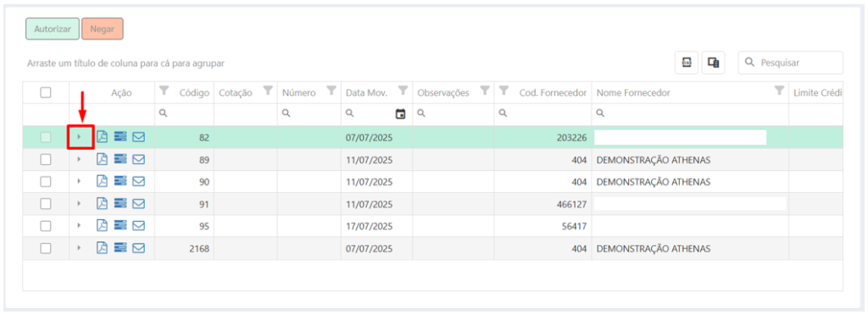
Task: Click the list details icon in row 95
Action: [x=120, y=225]
